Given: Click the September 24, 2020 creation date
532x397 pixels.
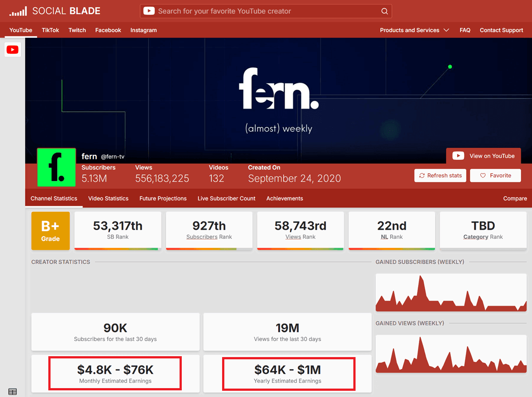Looking at the screenshot, I should (294, 178).
